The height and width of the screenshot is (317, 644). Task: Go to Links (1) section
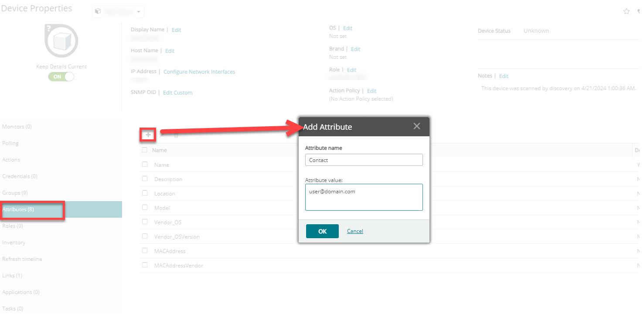(12, 276)
